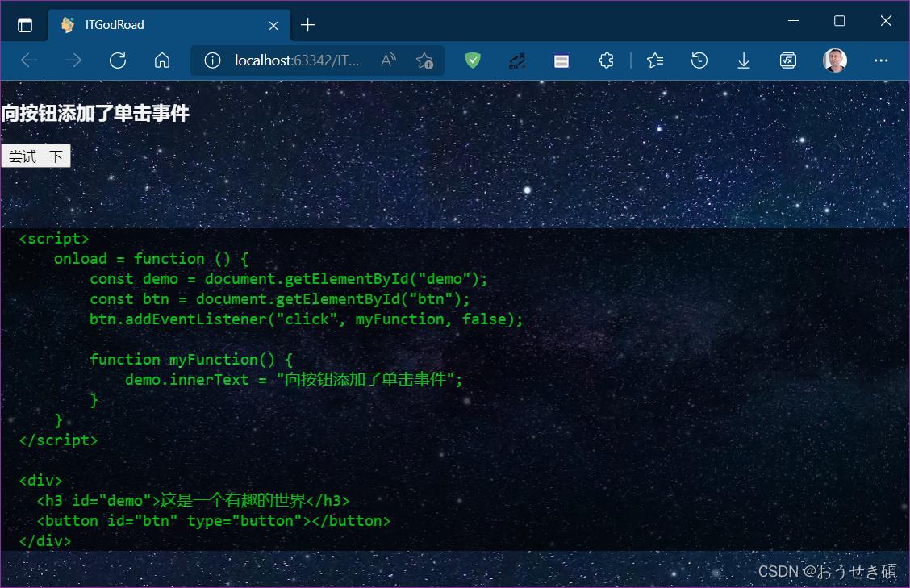Open the Downloads panel
Image resolution: width=910 pixels, height=588 pixels.
[744, 60]
